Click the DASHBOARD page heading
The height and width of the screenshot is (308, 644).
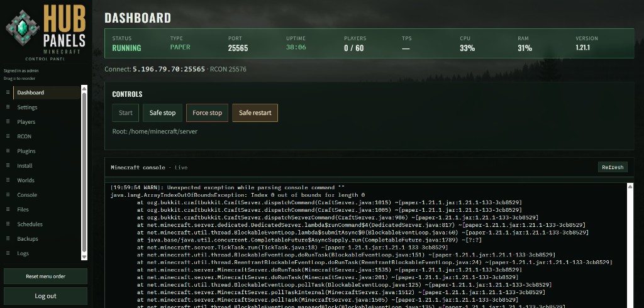click(138, 18)
